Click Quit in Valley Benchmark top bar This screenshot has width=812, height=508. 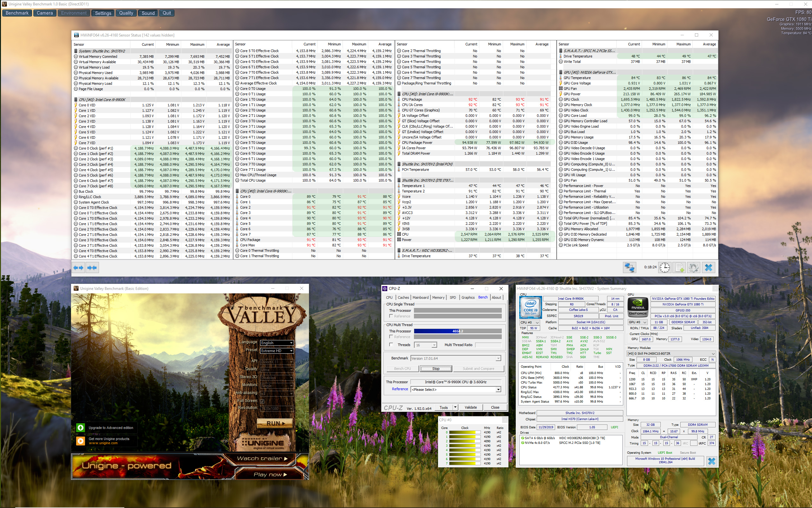pyautogui.click(x=167, y=13)
